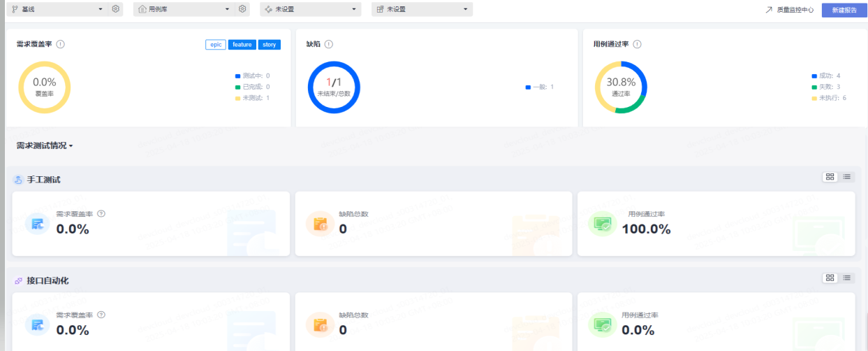Viewport: 868px width, 351px height.
Task: Click the arrow icon beside 质量监控中心
Action: click(x=769, y=10)
